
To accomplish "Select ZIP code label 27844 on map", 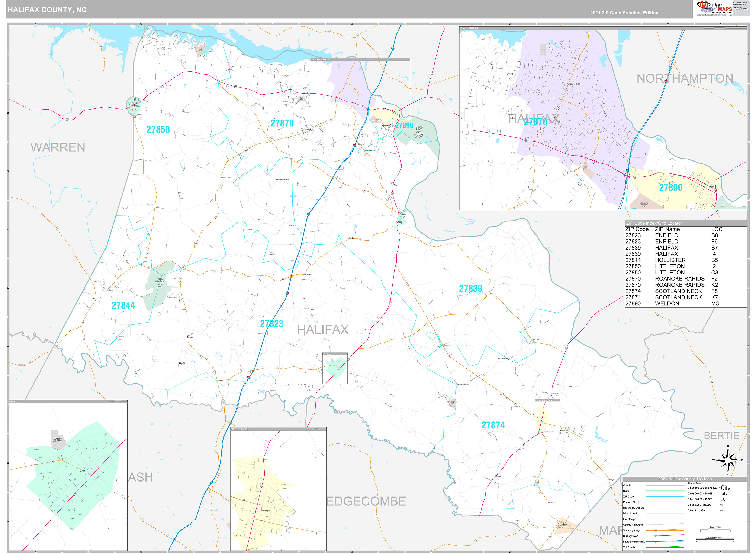I will coord(123,306).
